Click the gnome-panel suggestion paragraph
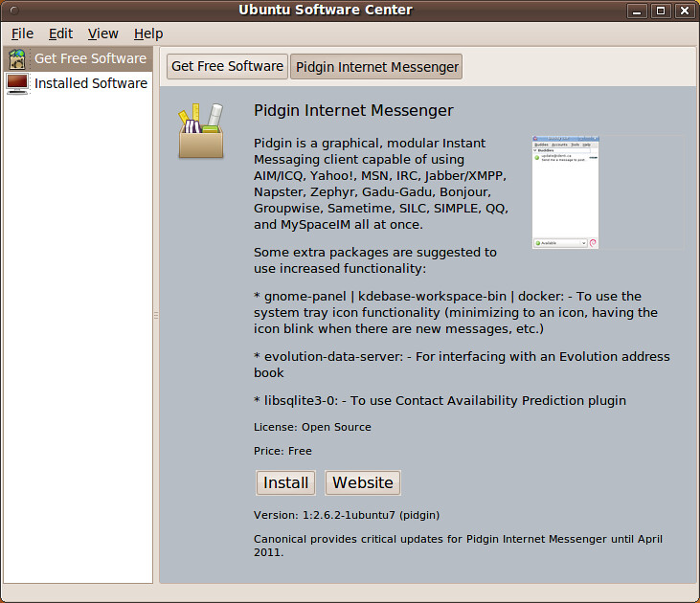Screen dimensions: 700x603 pos(456,312)
